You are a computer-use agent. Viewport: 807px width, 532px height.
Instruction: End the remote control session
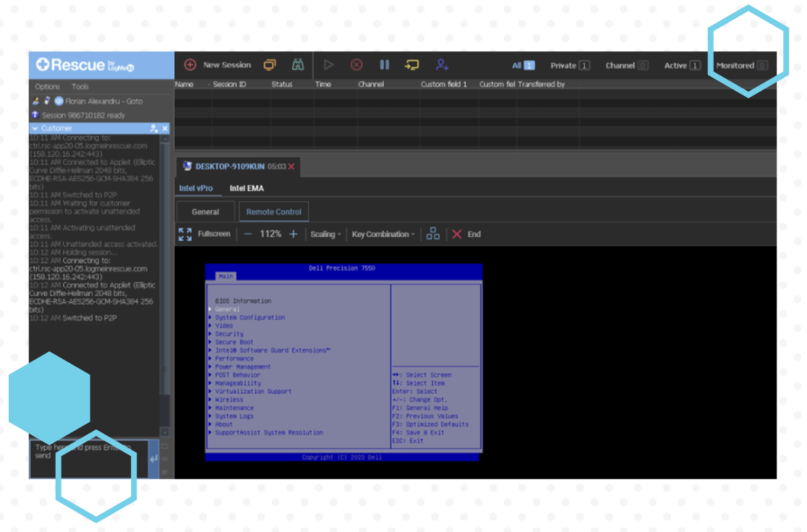pyautogui.click(x=466, y=234)
